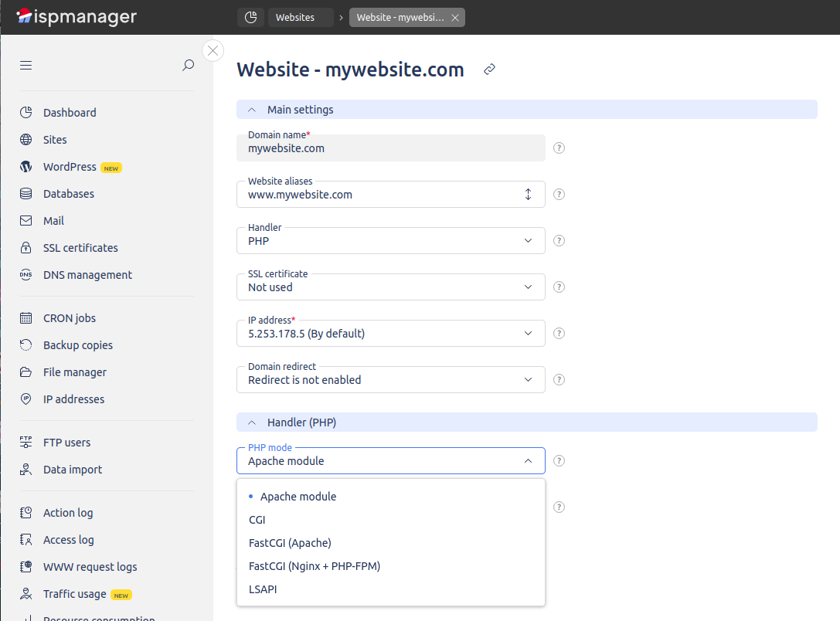Collapse sidebar with the round X button
Viewport: 840px width, 621px height.
(213, 51)
